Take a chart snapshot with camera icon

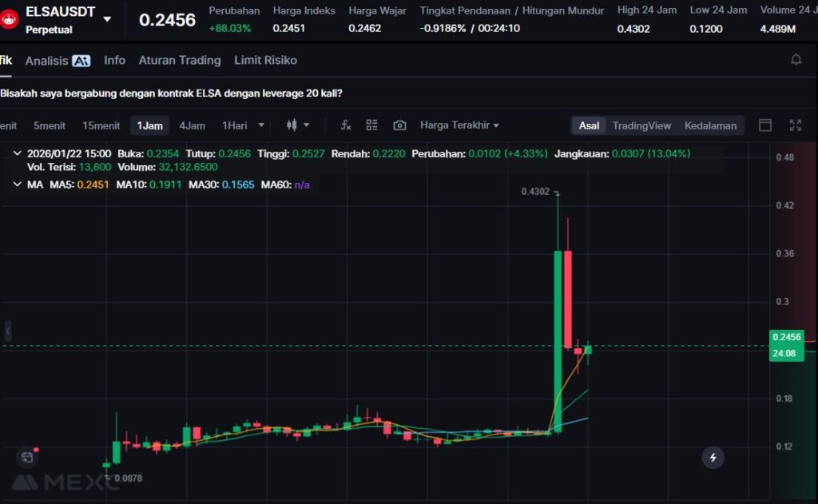[399, 125]
